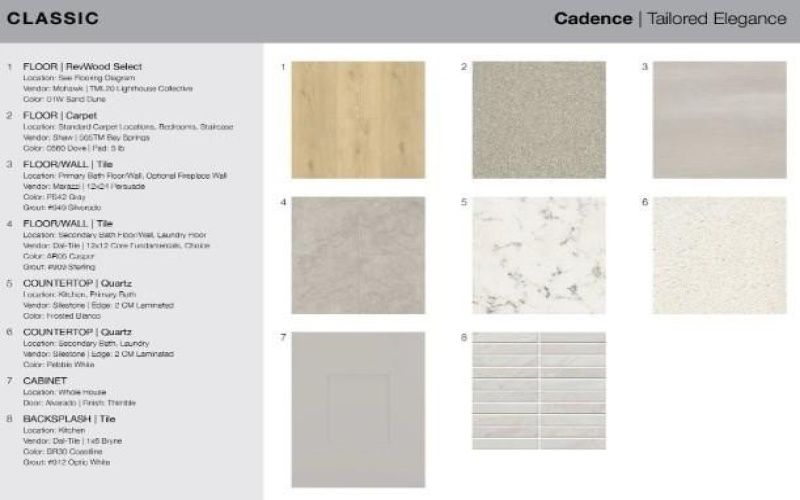The width and height of the screenshot is (800, 500).
Task: Select the backsplash tile sample numbered 8
Action: tap(539, 391)
